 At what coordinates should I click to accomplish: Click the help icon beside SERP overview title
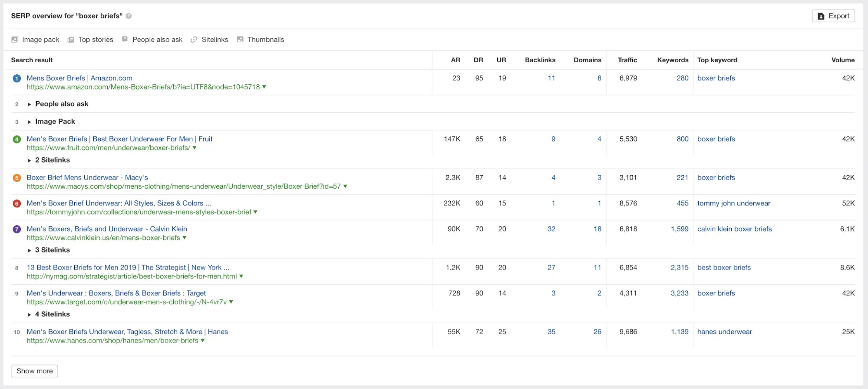[129, 16]
